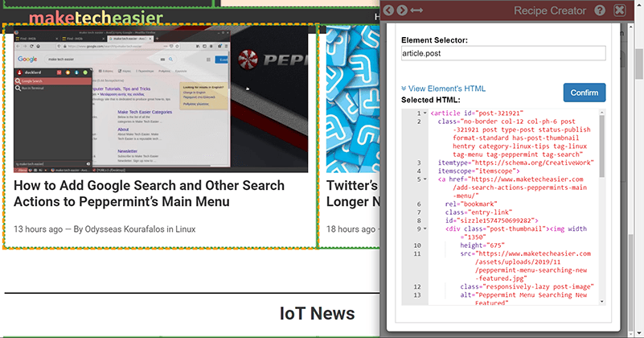This screenshot has width=644, height=338.
Task: Click inside the Element Selector field
Action: click(502, 53)
